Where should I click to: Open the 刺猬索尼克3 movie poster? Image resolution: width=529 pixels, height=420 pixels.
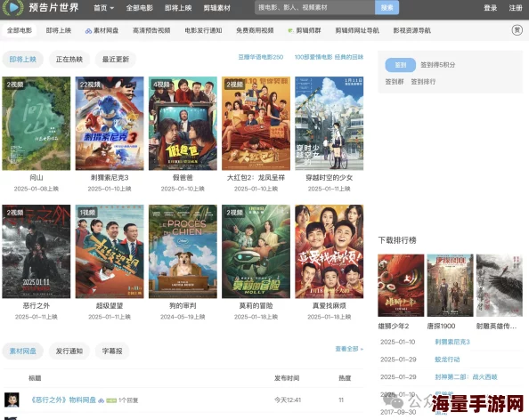coord(110,124)
